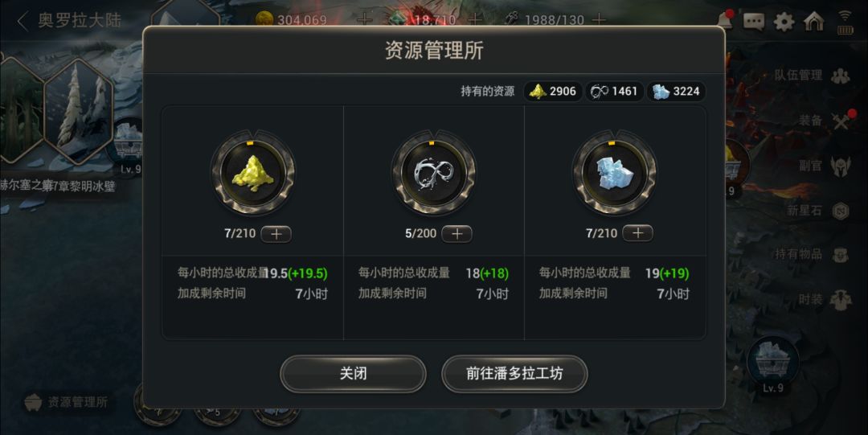
Task: Open 队伍管理 in the side menu
Action: 812,76
